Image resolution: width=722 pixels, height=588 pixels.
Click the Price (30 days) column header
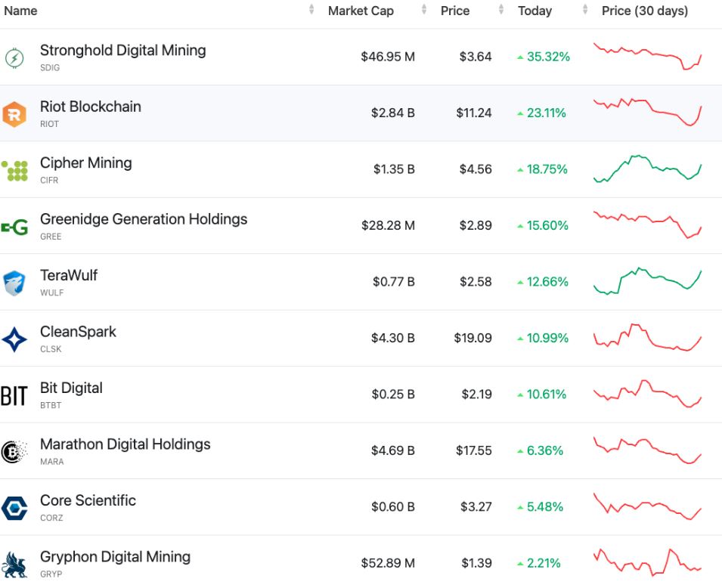click(x=645, y=11)
